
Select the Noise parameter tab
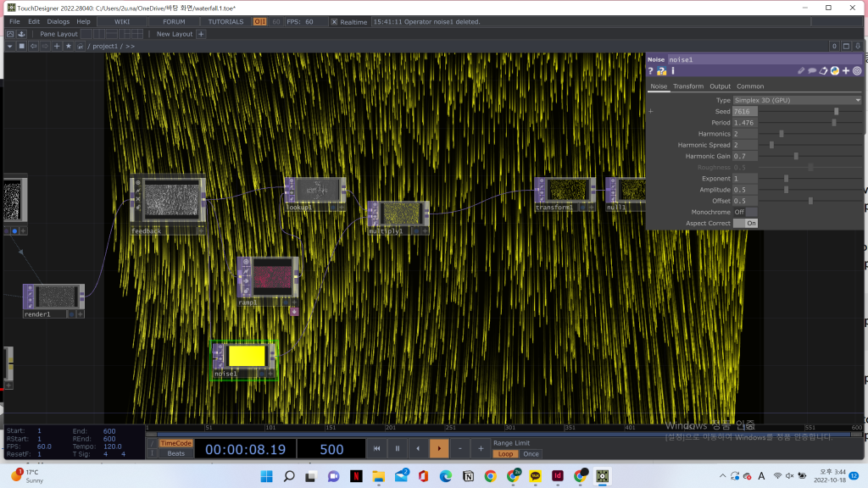659,86
